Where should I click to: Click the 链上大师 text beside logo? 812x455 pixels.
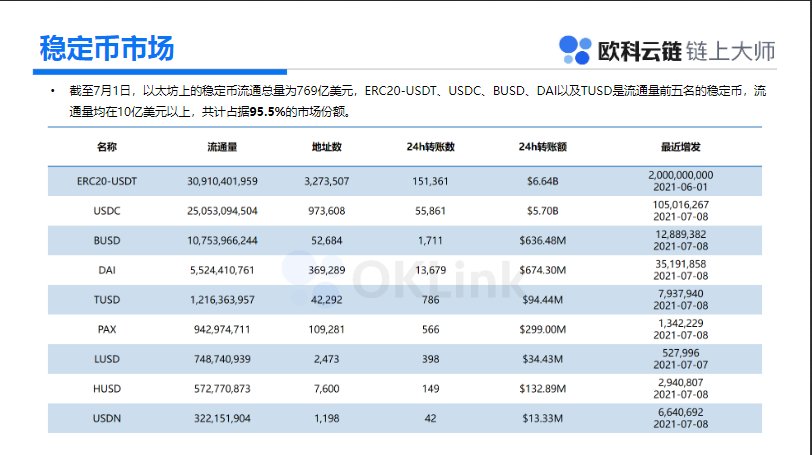[x=730, y=51]
